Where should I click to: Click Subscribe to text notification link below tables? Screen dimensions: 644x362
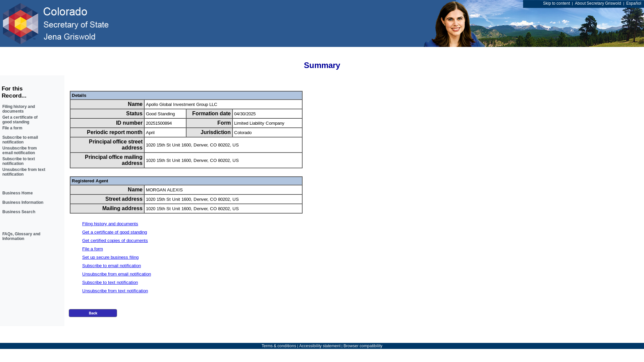coord(110,283)
